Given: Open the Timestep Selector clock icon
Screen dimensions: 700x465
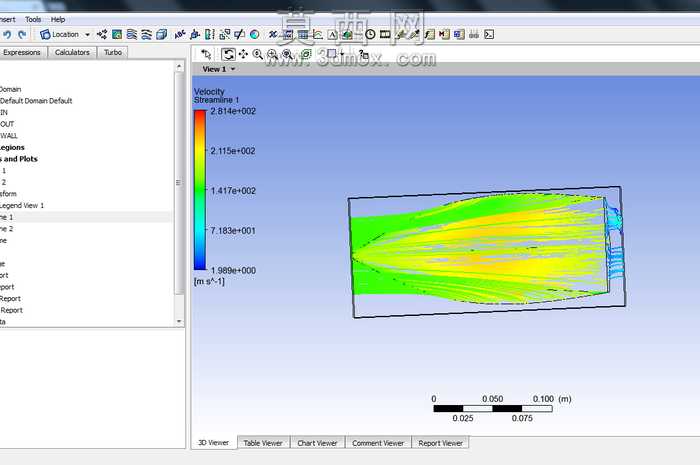Looking at the screenshot, I should [370, 34].
